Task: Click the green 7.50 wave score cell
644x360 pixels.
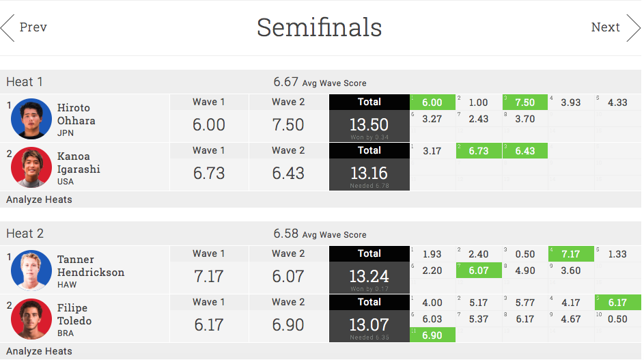Action: [524, 102]
